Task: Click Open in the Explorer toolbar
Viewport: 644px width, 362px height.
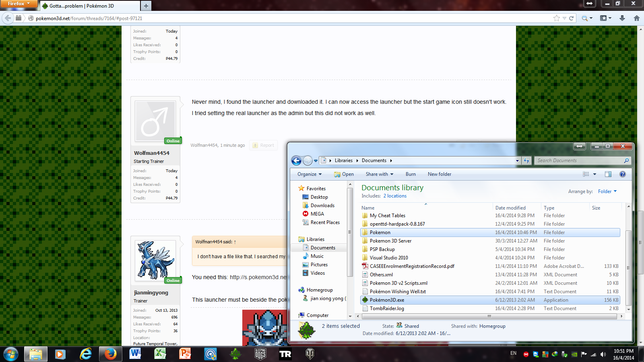Action: 344,174
